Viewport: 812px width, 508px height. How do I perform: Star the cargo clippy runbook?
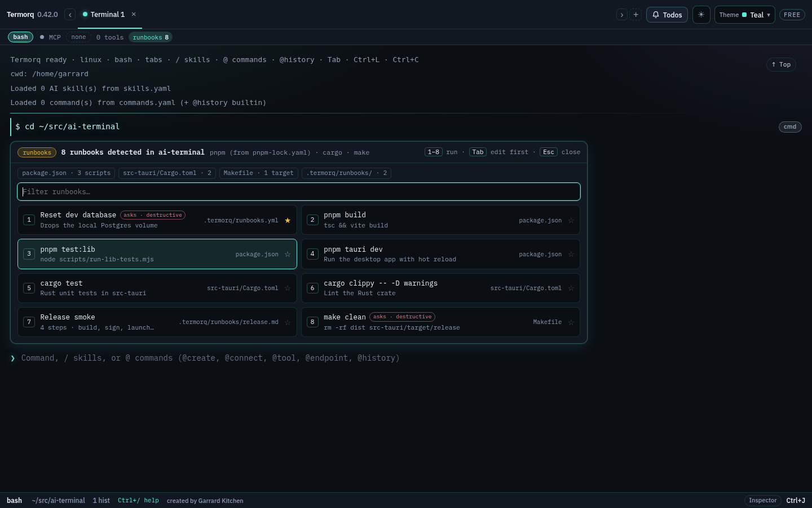pos(571,288)
